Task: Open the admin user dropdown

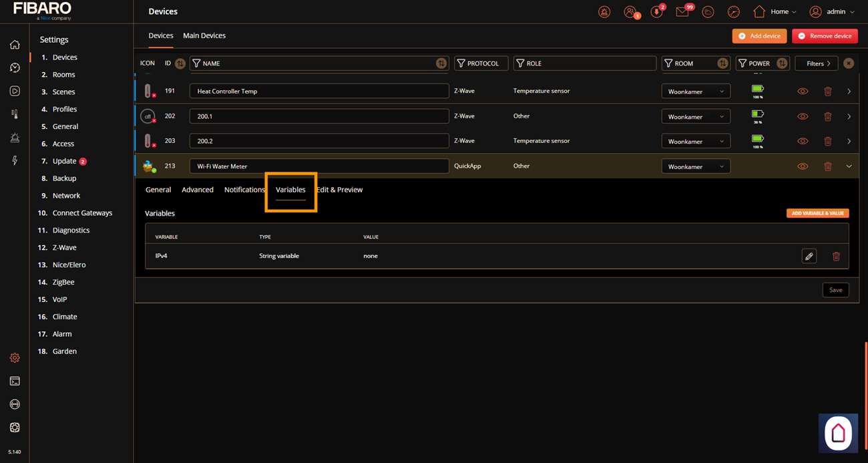Action: click(831, 12)
